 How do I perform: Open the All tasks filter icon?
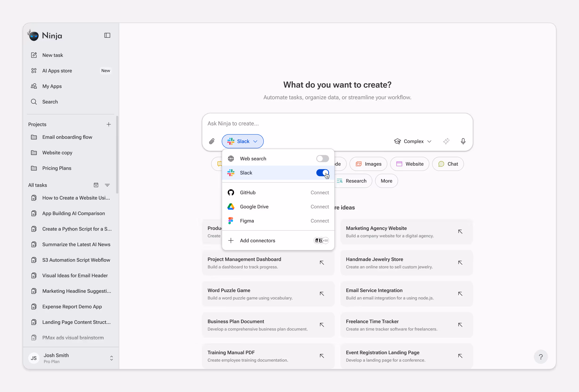click(x=107, y=185)
